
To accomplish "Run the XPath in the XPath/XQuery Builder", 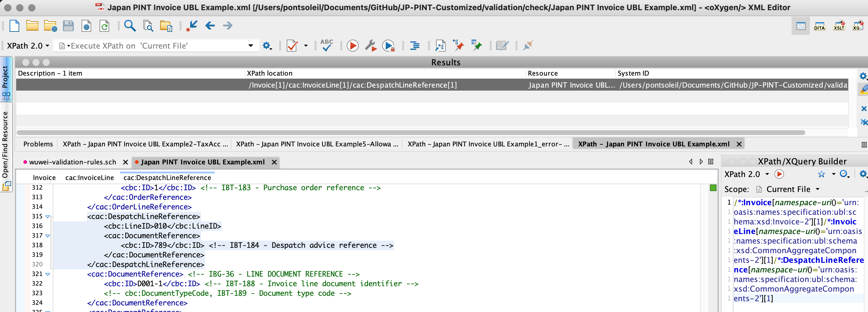I will click(x=779, y=174).
